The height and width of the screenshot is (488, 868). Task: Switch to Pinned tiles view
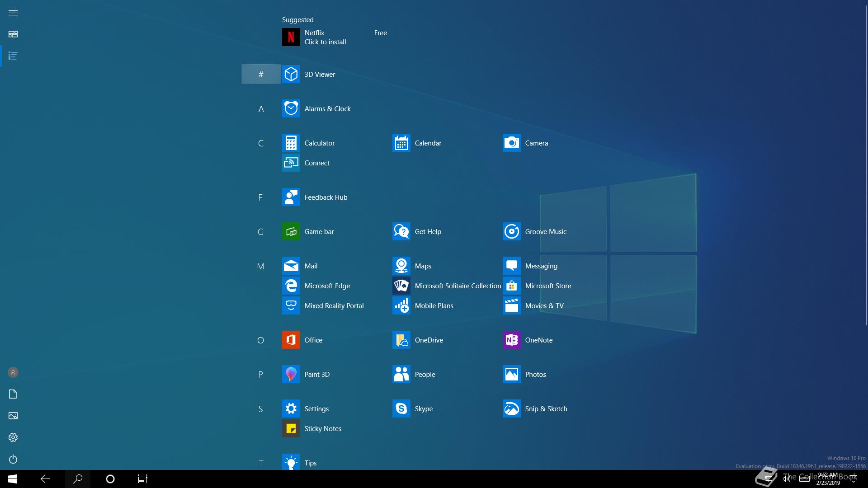coord(13,34)
